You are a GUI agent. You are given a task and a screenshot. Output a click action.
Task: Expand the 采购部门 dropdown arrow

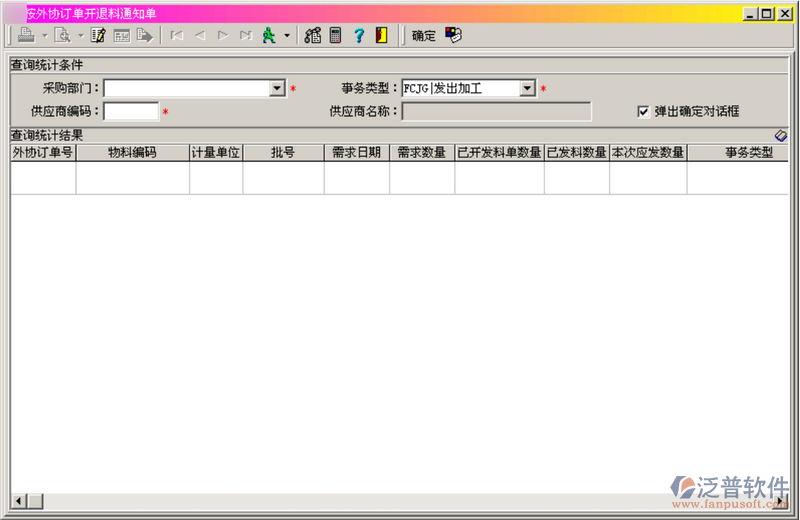pyautogui.click(x=277, y=88)
